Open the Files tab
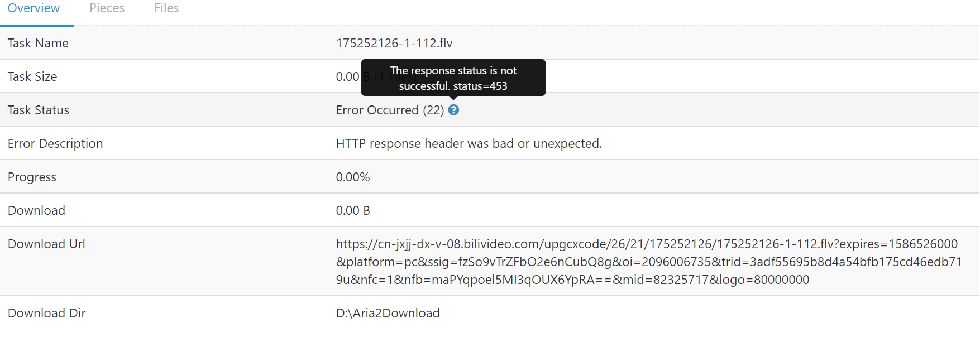980x342 pixels. (166, 8)
